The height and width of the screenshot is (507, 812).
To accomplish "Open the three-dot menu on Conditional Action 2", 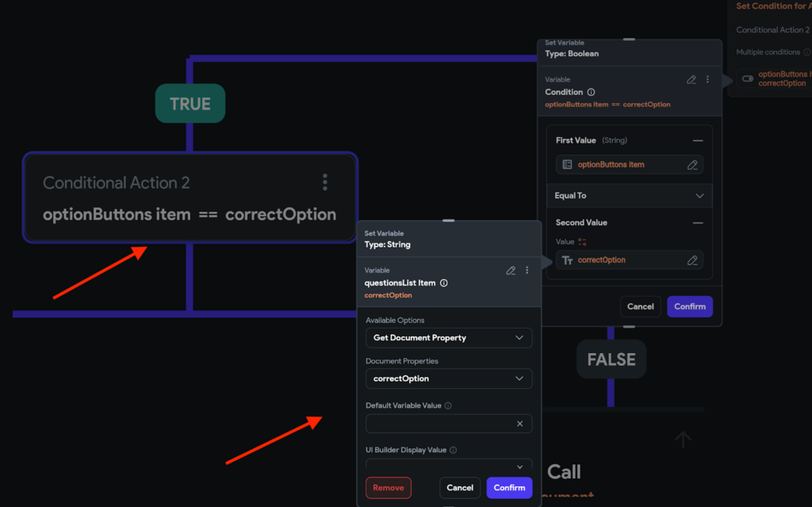I will click(325, 182).
